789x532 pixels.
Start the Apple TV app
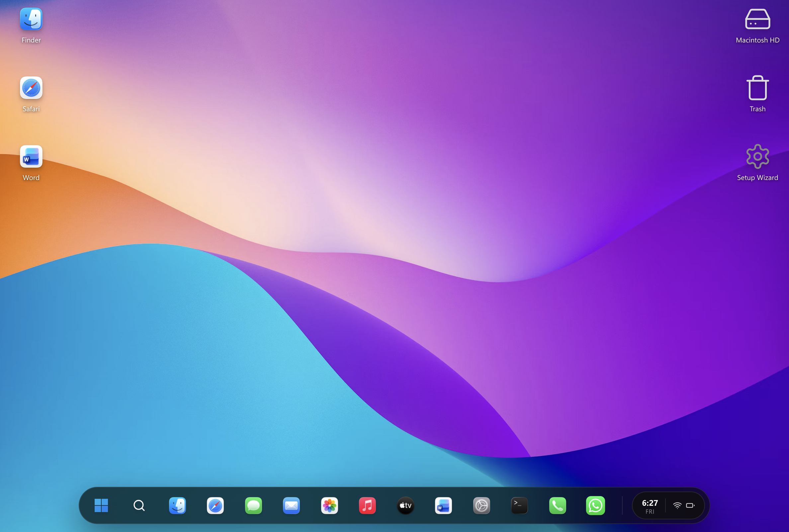(405, 505)
